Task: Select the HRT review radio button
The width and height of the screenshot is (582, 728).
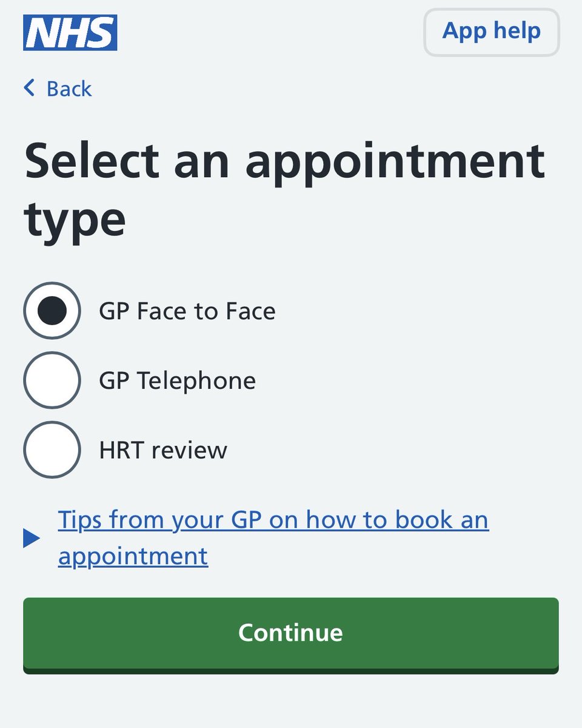Action: point(52,450)
